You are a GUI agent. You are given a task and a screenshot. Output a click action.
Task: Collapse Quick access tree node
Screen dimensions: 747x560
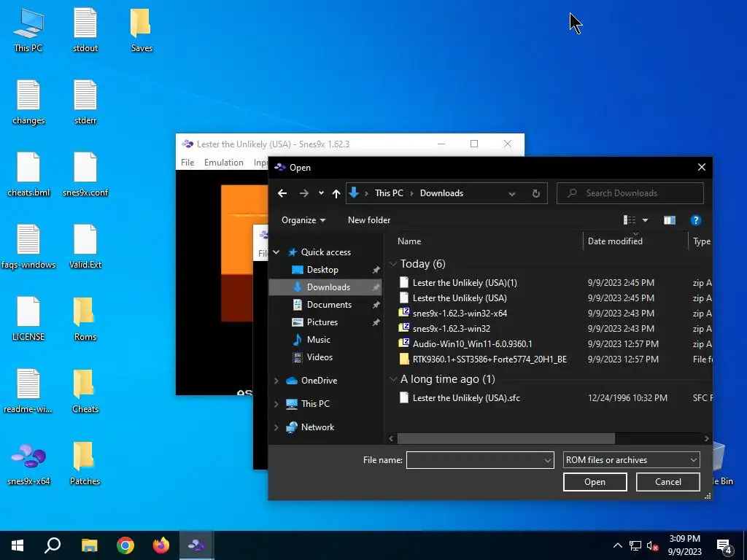[x=276, y=252]
